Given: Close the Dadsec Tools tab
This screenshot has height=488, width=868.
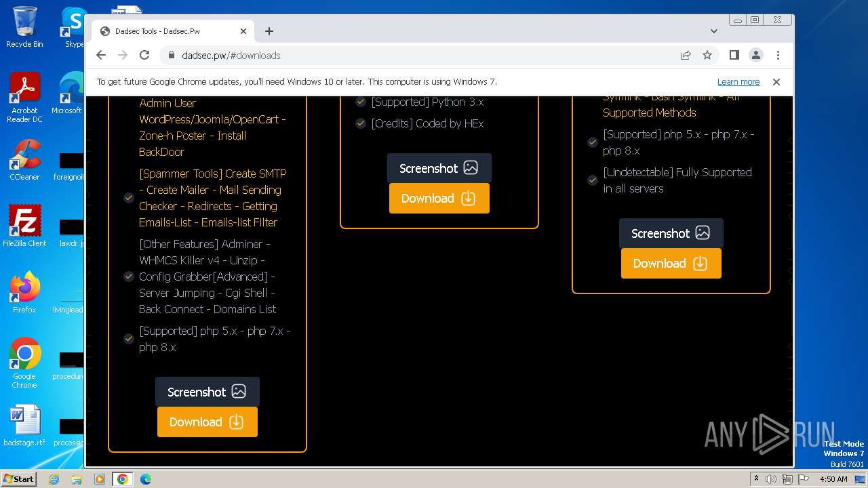Looking at the screenshot, I should coord(243,31).
